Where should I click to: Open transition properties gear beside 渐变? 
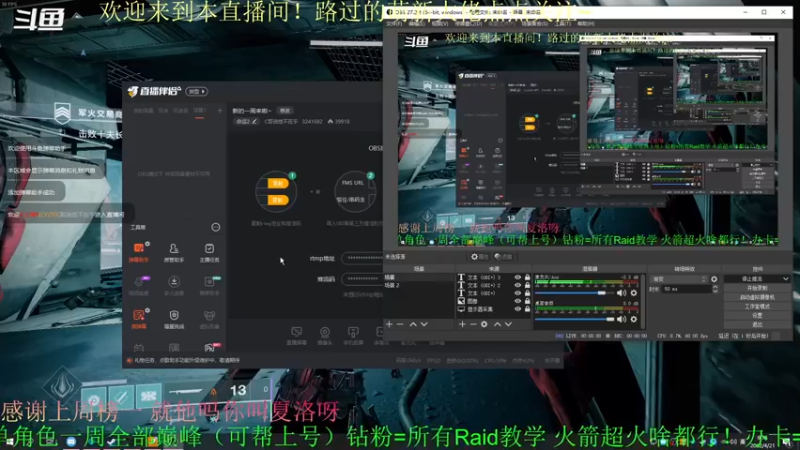pyautogui.click(x=714, y=279)
